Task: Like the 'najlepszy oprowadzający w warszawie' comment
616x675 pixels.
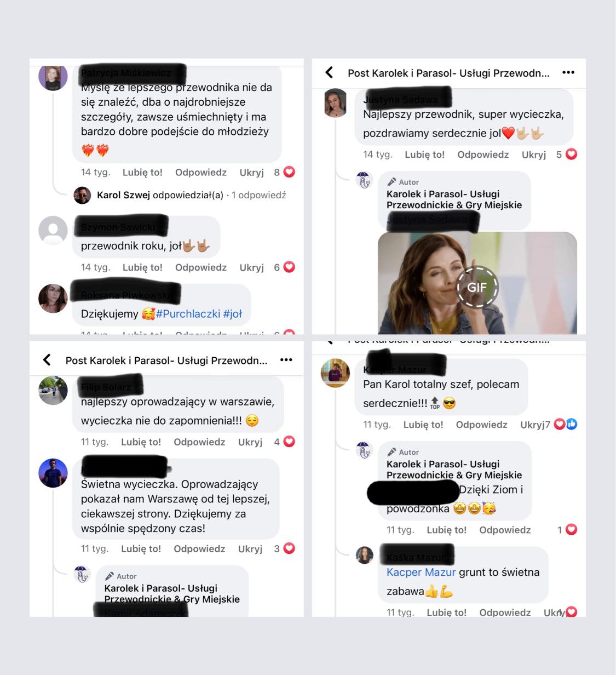Action: [x=141, y=442]
